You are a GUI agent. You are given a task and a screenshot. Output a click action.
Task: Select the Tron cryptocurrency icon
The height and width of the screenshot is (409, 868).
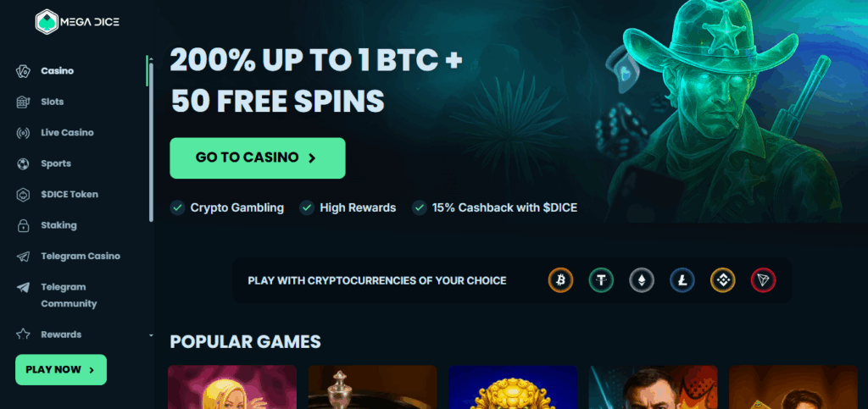click(764, 280)
